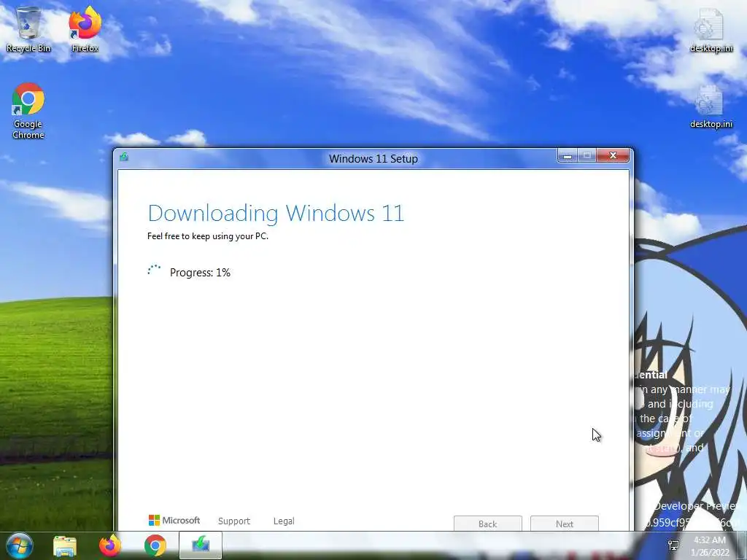Click the Microsoft logo in Setup

point(174,521)
